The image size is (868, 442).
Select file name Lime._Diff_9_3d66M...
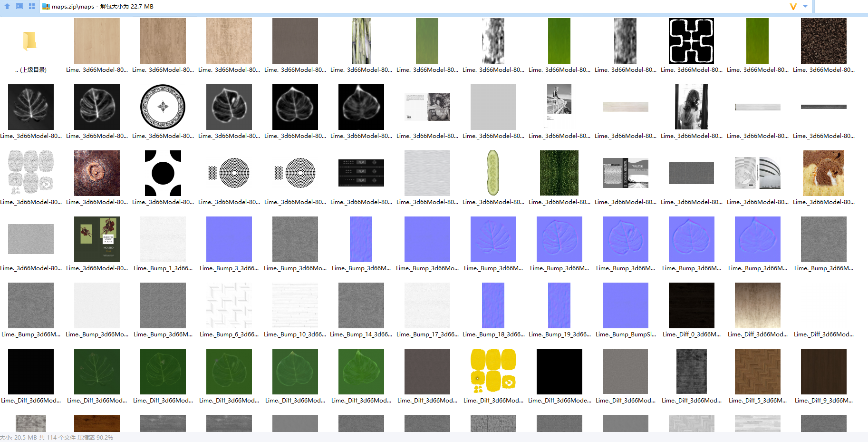tap(824, 401)
